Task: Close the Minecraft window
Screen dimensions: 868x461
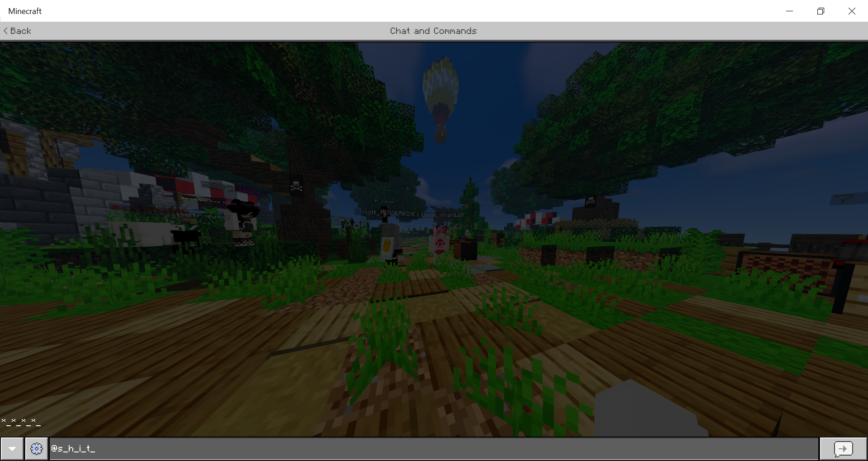Action: pos(852,11)
